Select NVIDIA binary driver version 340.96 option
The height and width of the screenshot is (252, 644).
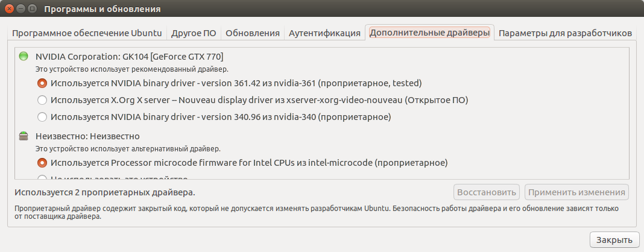pyautogui.click(x=42, y=117)
